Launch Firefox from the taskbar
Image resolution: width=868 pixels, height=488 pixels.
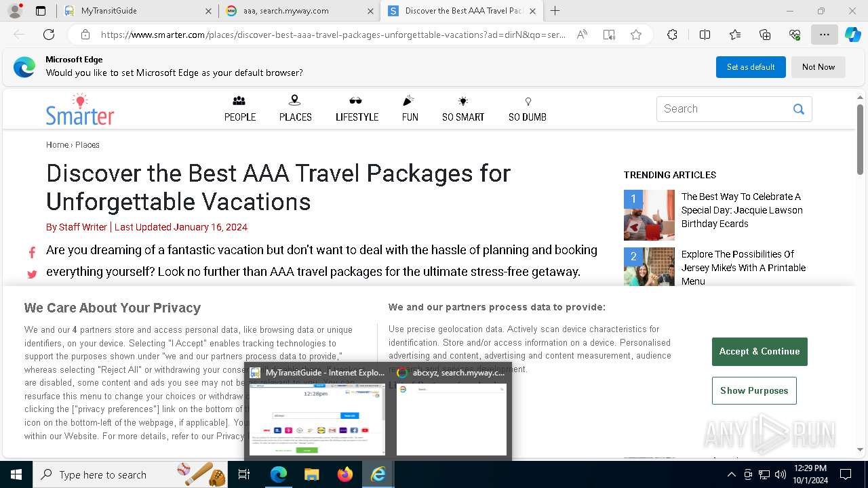click(344, 474)
